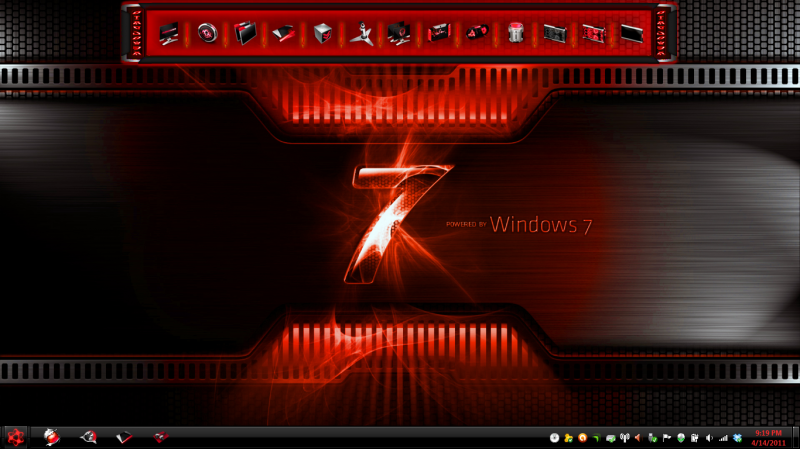Open the red trash can in the dock
Screen dimensions: 800x449
coord(516,33)
